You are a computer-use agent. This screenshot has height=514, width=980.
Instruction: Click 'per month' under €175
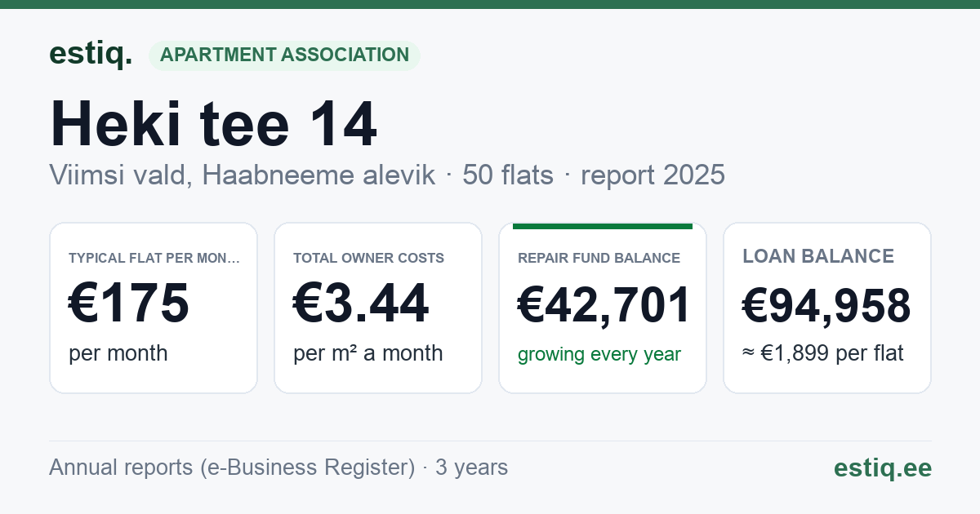(118, 353)
